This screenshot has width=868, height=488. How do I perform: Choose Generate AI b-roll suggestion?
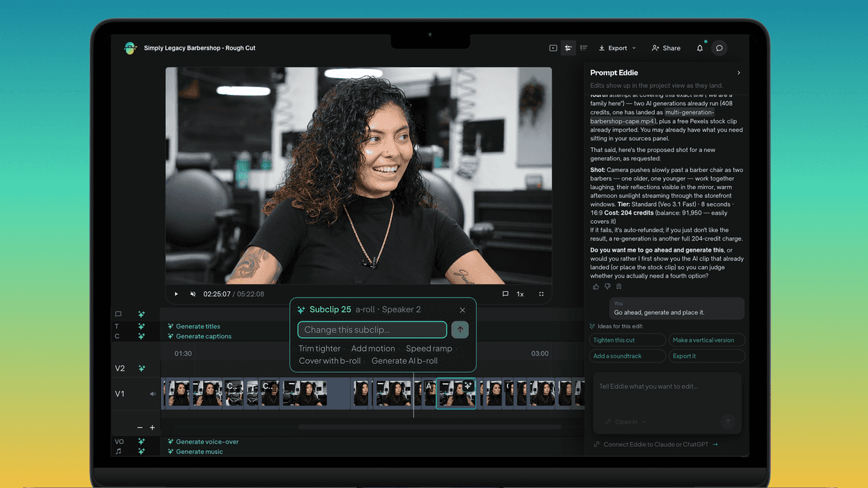tap(404, 360)
